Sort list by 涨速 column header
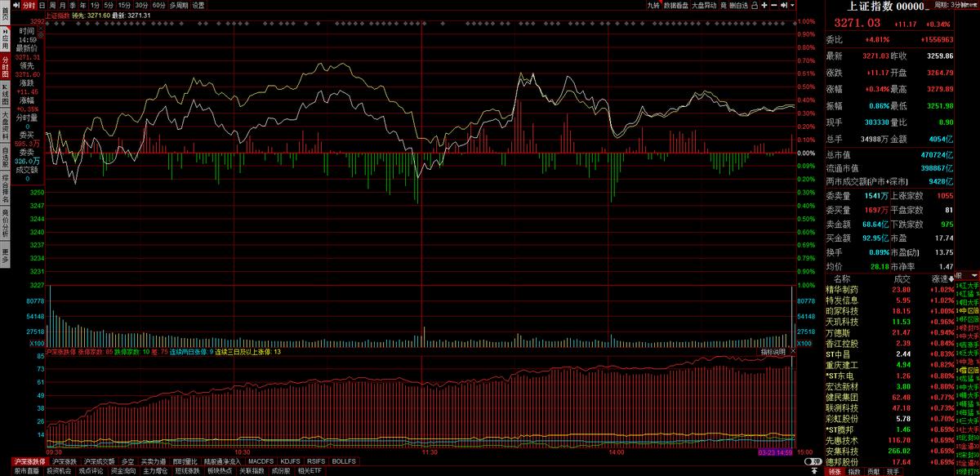Screen dimensions: 980x476 944,279
